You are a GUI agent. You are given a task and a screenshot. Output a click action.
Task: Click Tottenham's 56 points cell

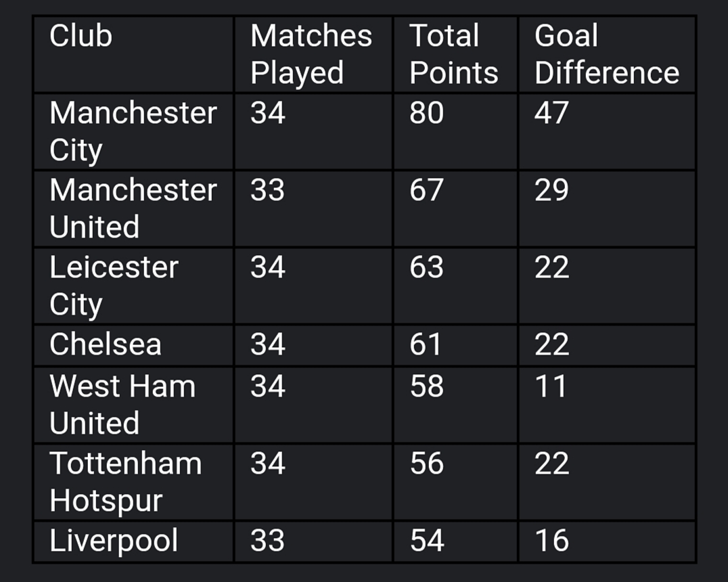click(x=455, y=482)
